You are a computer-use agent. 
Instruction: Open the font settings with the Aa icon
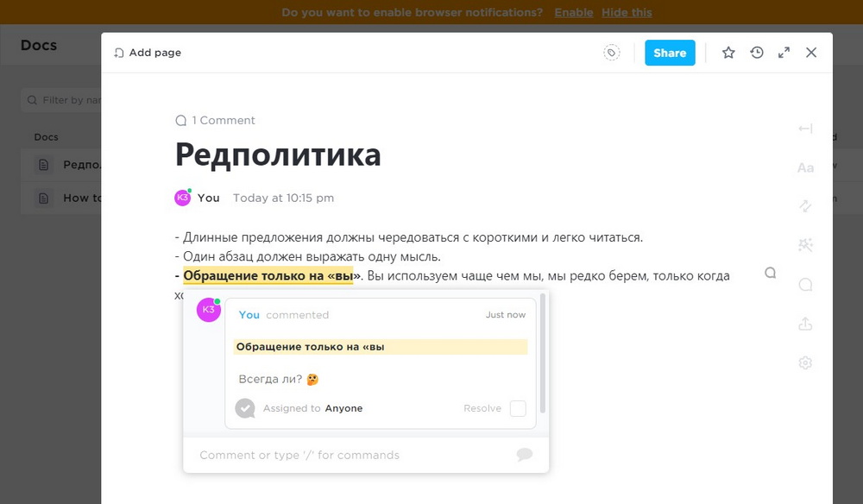coord(806,167)
